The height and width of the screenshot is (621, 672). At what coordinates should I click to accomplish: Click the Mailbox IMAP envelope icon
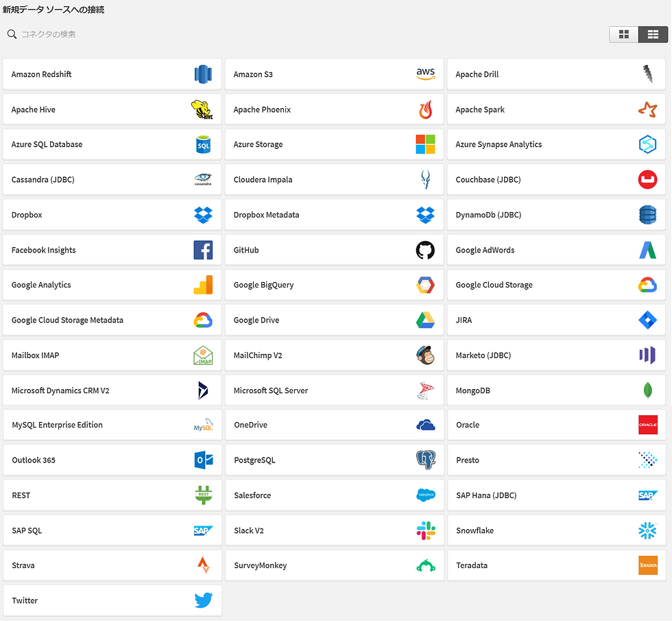(203, 355)
